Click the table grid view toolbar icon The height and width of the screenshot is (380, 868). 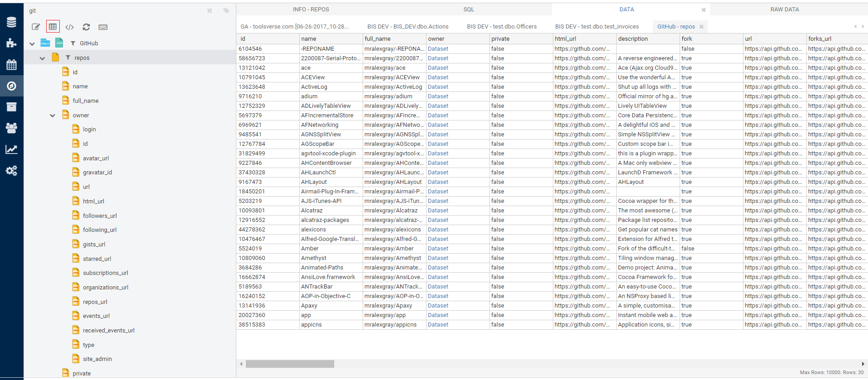pos(53,27)
